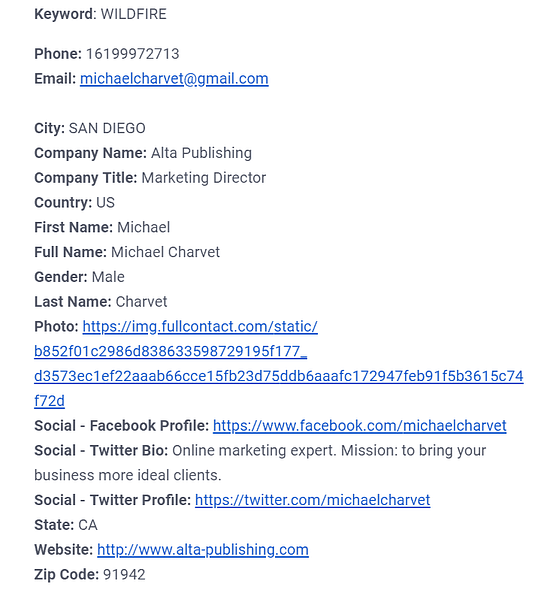Screen dimensions: 553x600
Task: Click the Full Name value Michael Charvet
Action: 165,252
